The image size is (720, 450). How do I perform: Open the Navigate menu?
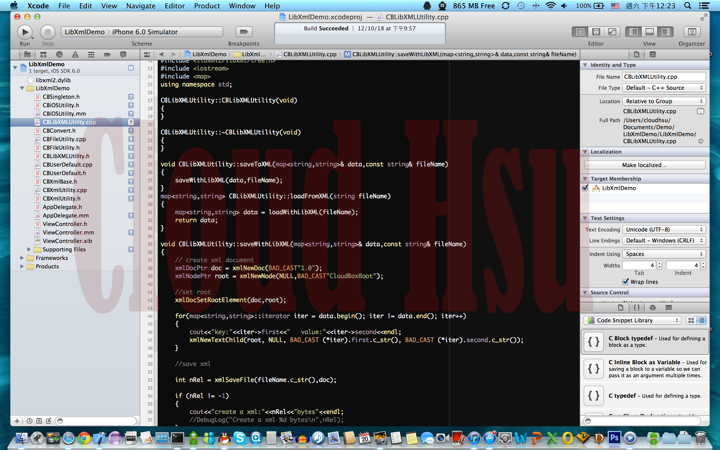coord(141,6)
